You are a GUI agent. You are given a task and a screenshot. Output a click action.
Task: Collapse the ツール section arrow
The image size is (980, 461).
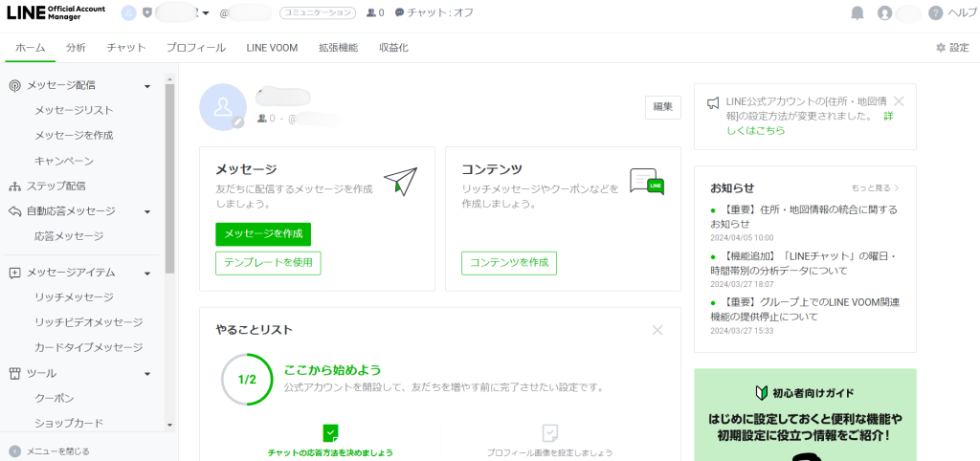click(147, 374)
